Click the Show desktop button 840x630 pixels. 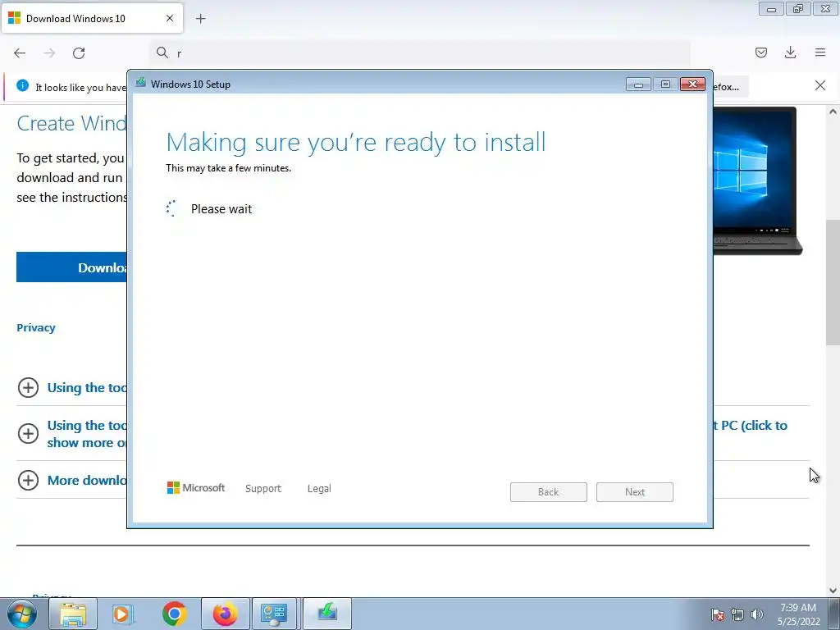pyautogui.click(x=834, y=614)
